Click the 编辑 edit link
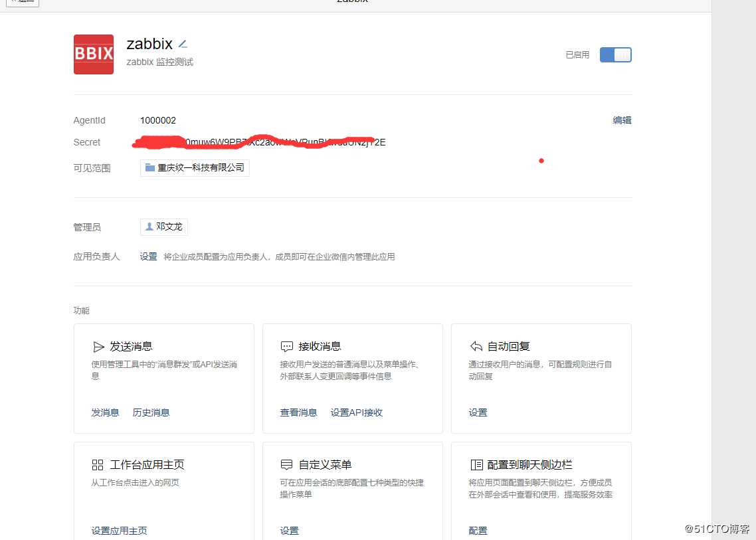Screen dimensions: 756x540 [x=622, y=120]
